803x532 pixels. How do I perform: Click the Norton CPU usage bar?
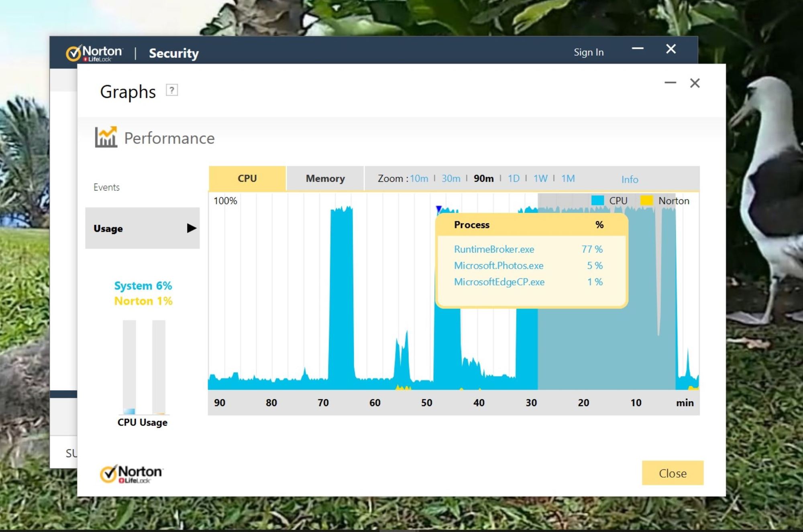click(159, 367)
